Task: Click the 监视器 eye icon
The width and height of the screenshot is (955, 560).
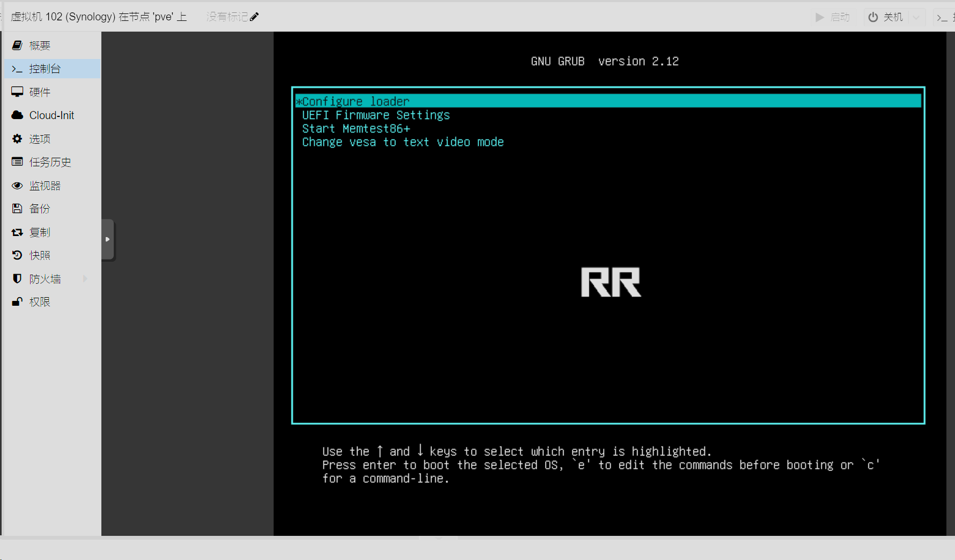Action: coord(17,186)
